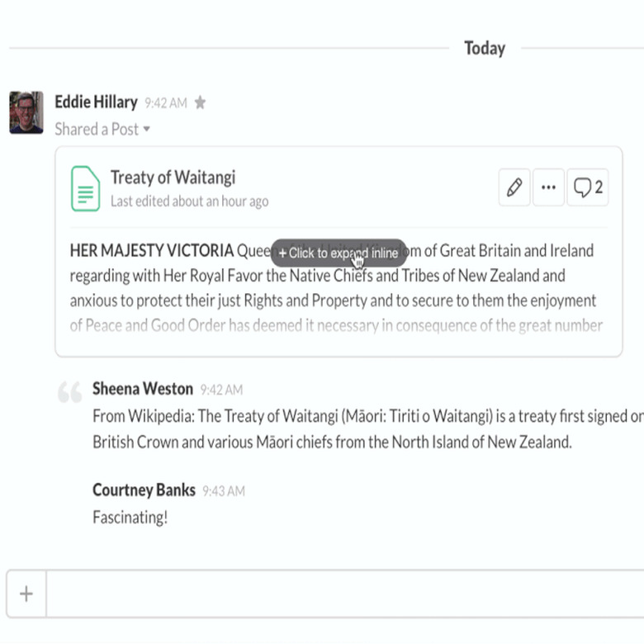
Task: Click Courtney Banks's name
Action: point(144,490)
